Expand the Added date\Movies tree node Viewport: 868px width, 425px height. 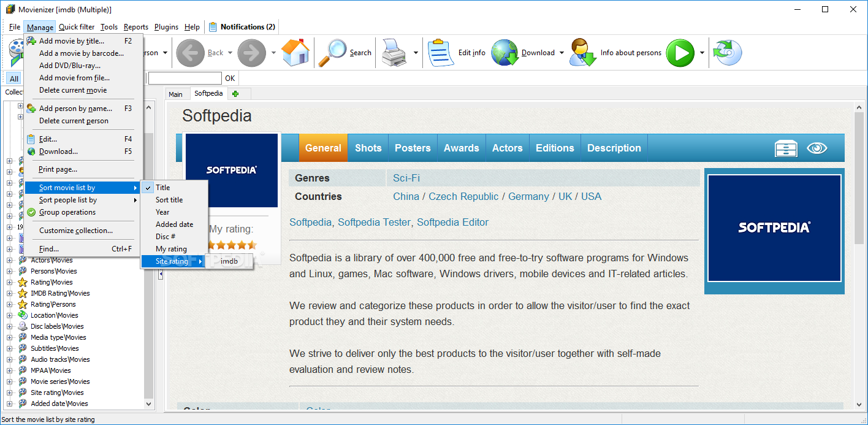click(x=9, y=404)
